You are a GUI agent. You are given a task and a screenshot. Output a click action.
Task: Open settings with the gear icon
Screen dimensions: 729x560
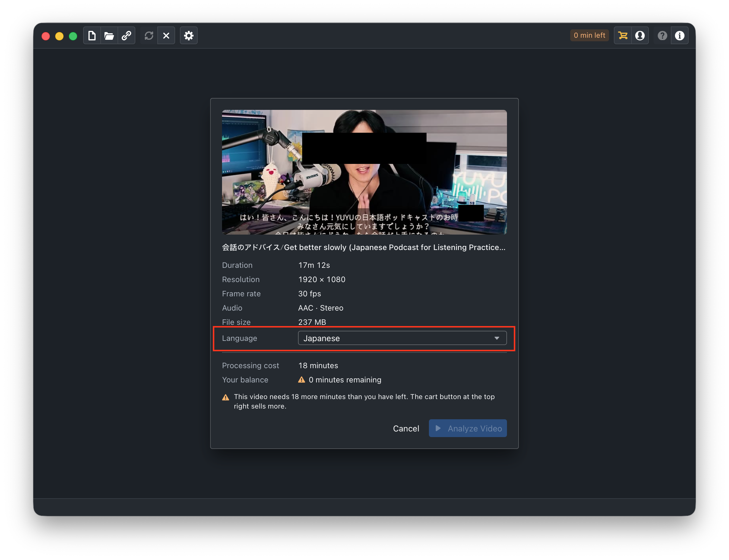click(x=188, y=35)
